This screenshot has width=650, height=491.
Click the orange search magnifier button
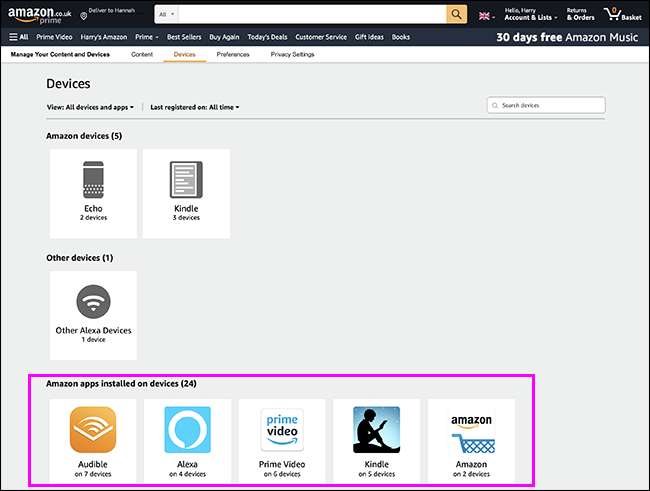click(x=456, y=15)
